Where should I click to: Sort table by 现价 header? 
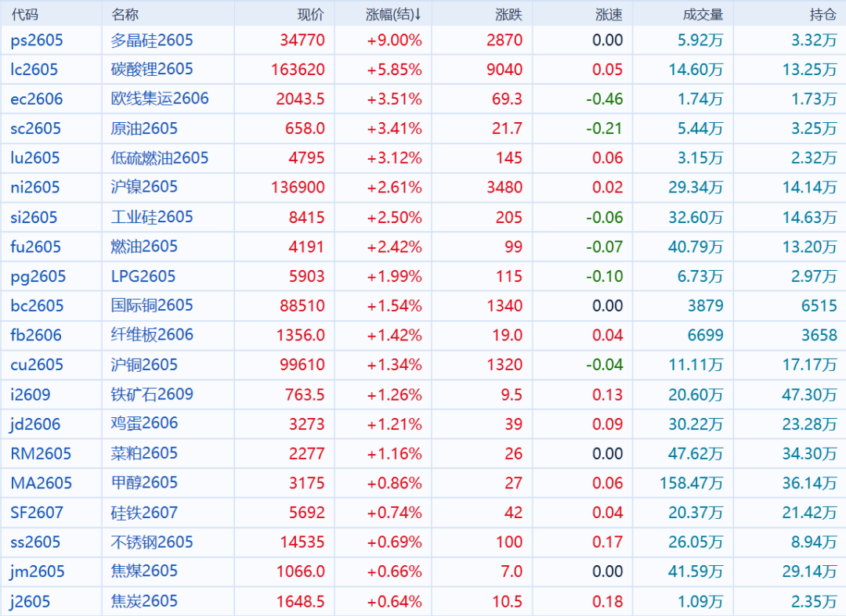click(310, 14)
